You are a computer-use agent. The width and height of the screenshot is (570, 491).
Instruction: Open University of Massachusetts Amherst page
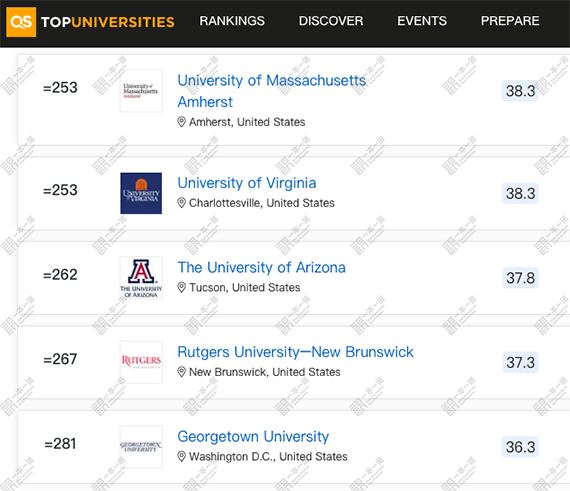tap(272, 91)
